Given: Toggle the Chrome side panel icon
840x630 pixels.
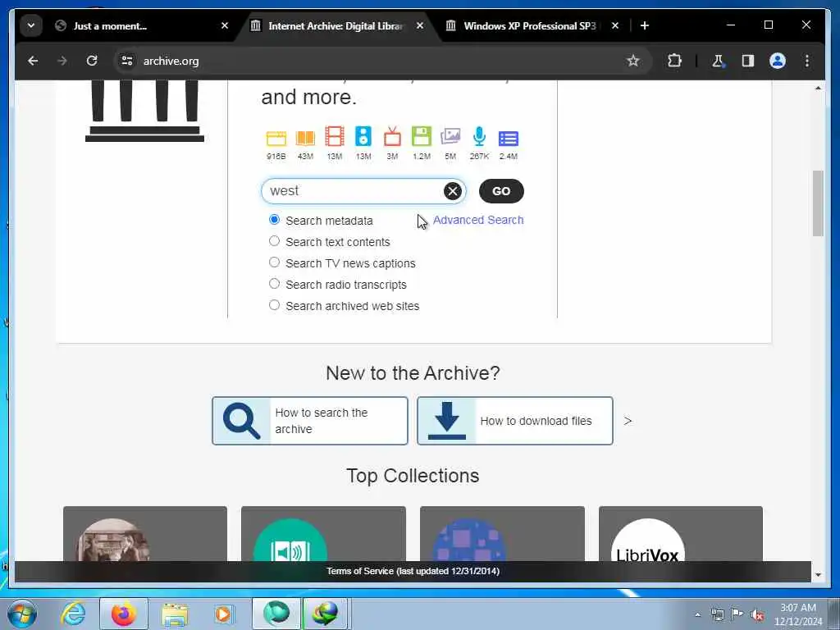Looking at the screenshot, I should click(x=748, y=61).
